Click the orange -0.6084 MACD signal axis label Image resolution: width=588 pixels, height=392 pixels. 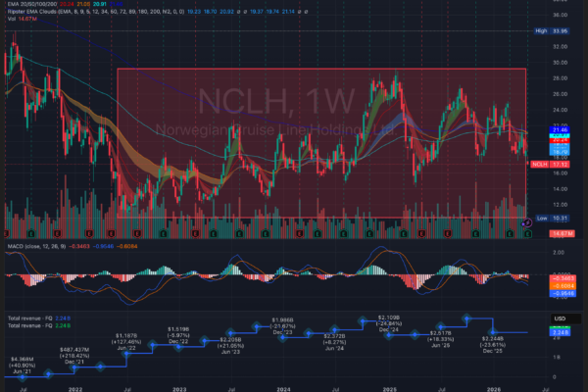point(563,286)
